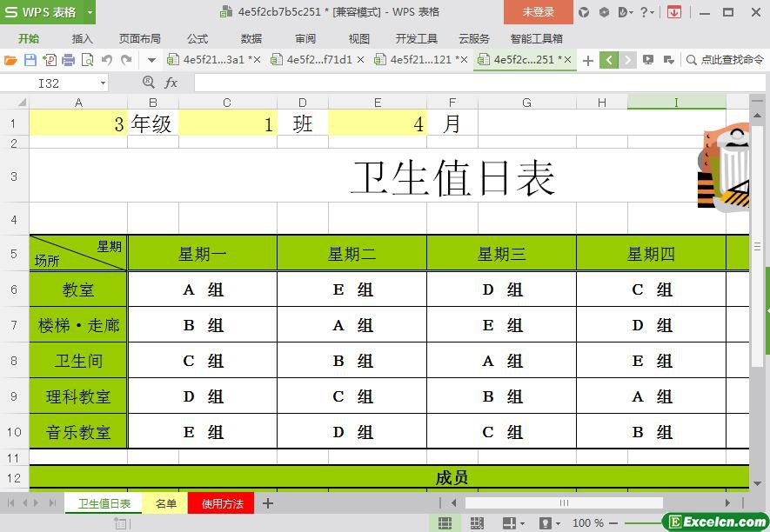The image size is (770, 532).
Task: Open the 插入 ribbon tab
Action: tap(82, 38)
